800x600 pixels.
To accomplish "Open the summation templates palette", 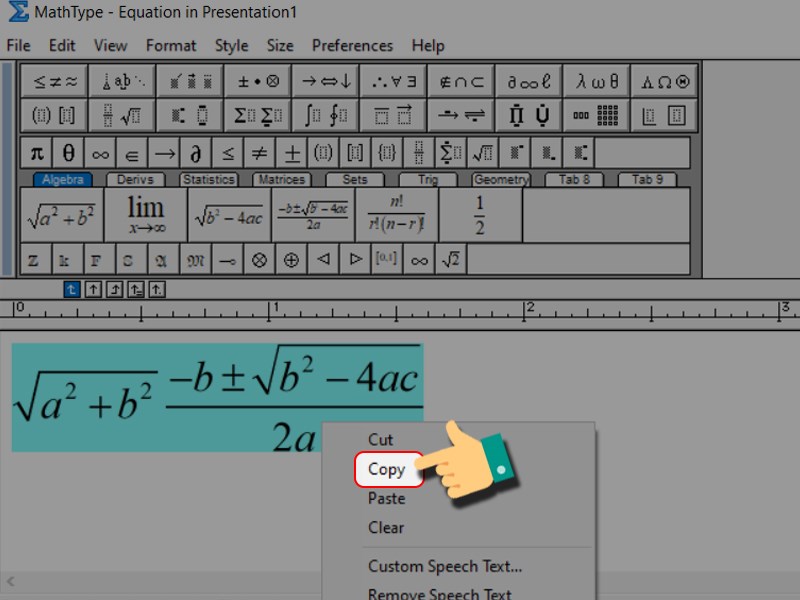I will [257, 115].
